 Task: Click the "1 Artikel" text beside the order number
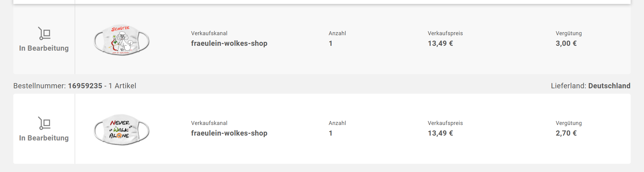(122, 86)
